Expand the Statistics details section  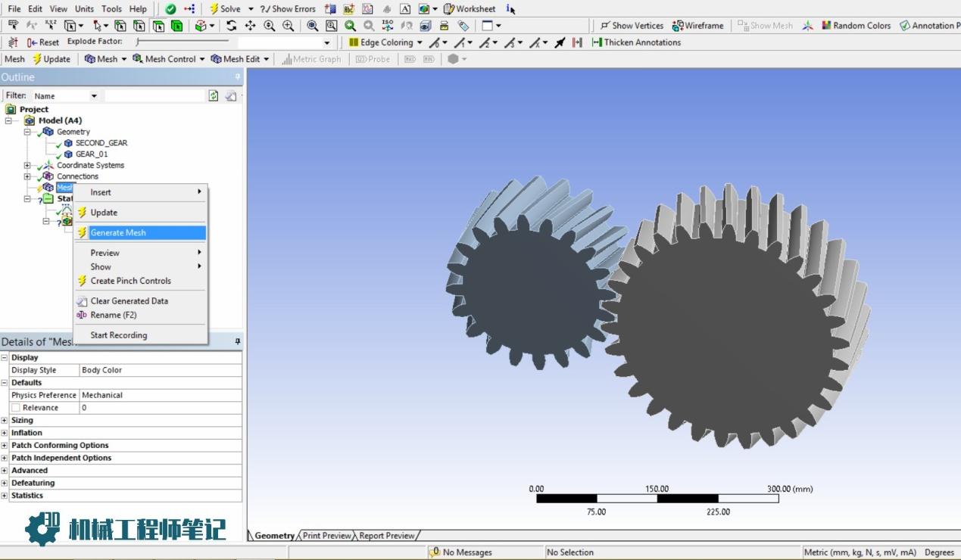coord(5,496)
